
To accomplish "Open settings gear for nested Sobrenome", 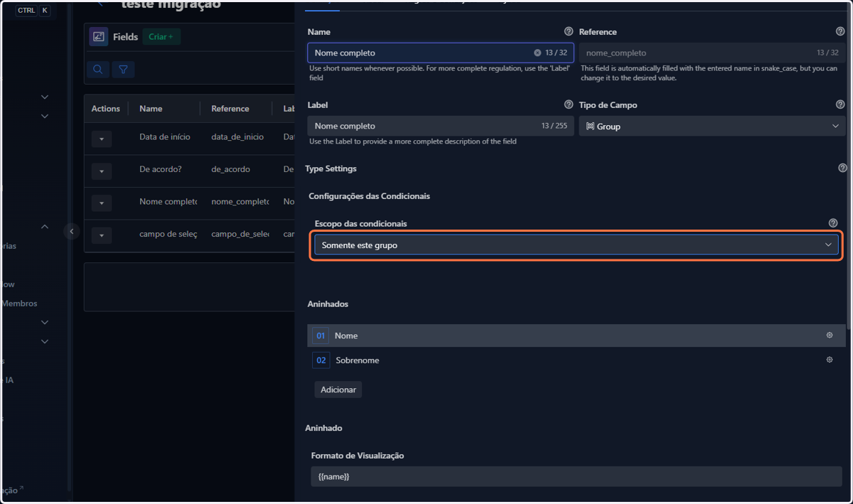I will [830, 360].
